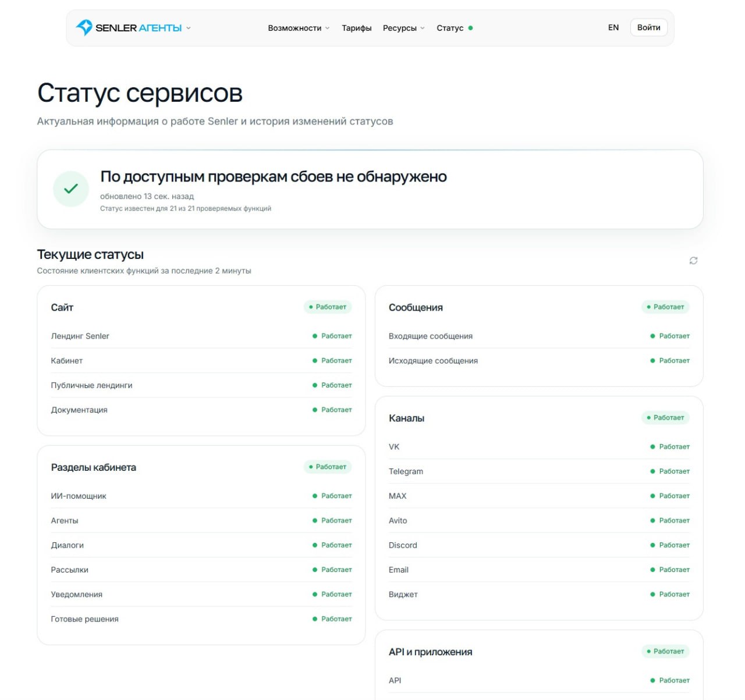Click the Senler Агенты logo
This screenshot has height=700, width=745.
coord(129,27)
